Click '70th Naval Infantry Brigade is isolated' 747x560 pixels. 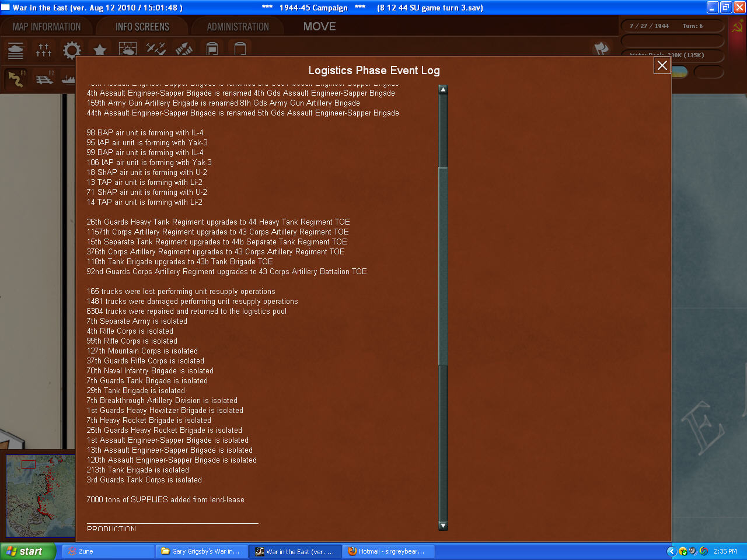coord(150,371)
